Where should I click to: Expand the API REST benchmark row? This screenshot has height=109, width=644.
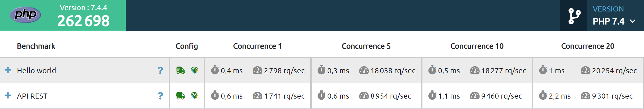tap(8, 96)
